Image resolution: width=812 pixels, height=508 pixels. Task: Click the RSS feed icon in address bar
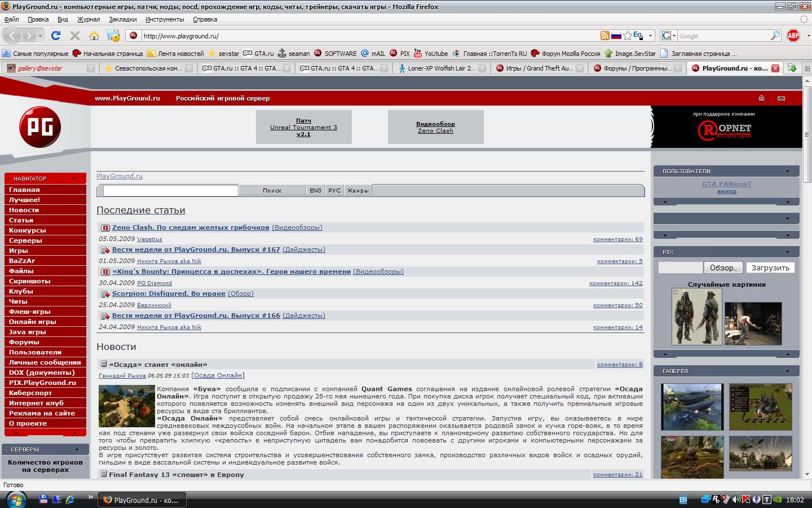[604, 36]
